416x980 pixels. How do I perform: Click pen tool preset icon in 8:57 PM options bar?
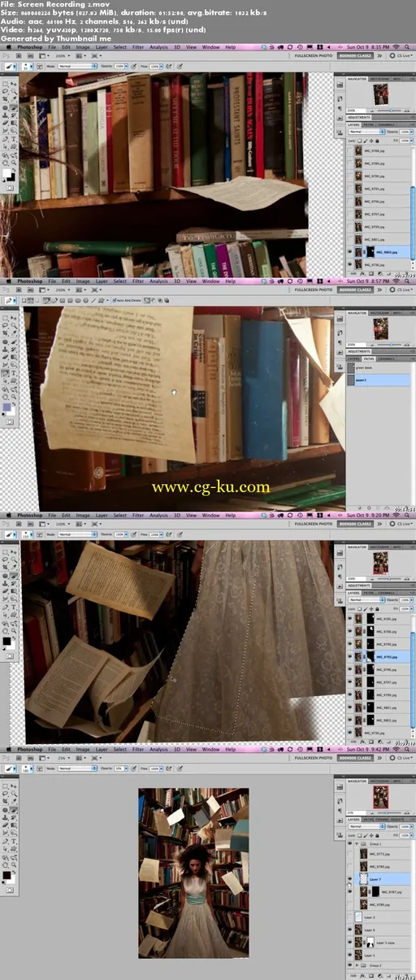9,300
